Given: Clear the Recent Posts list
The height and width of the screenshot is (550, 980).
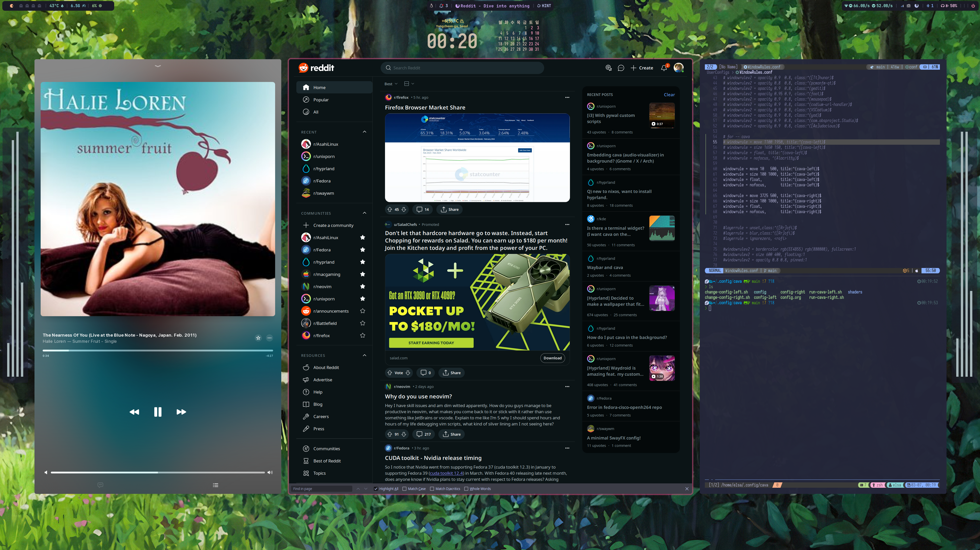Looking at the screenshot, I should point(669,95).
